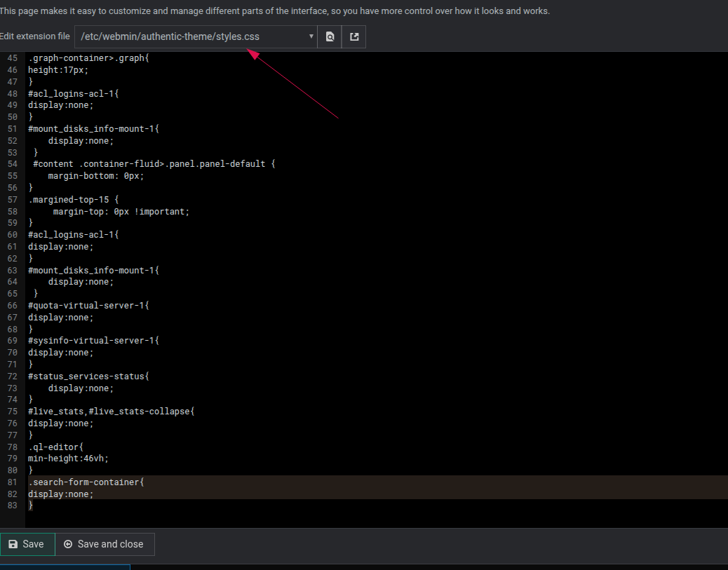Click line number 45 in the gutter
Screen dimensions: 728x570
(13, 58)
